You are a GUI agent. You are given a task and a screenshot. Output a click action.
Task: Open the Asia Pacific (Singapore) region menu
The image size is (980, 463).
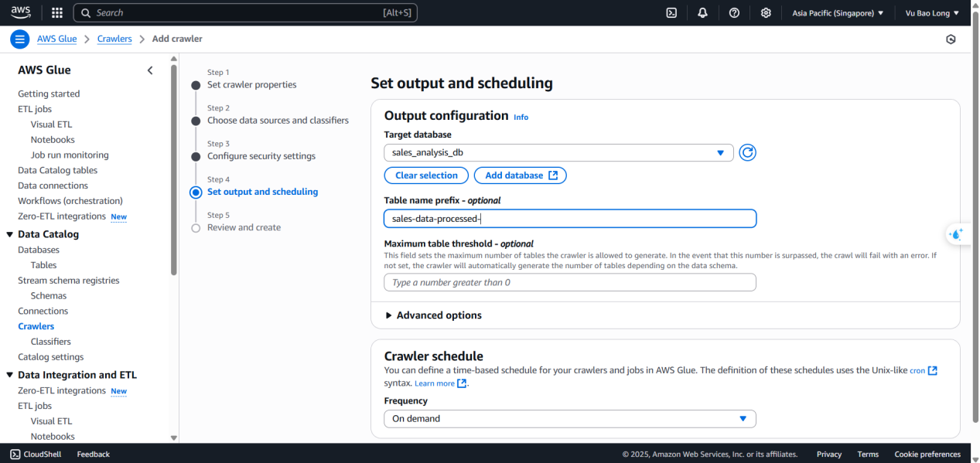click(x=838, y=12)
